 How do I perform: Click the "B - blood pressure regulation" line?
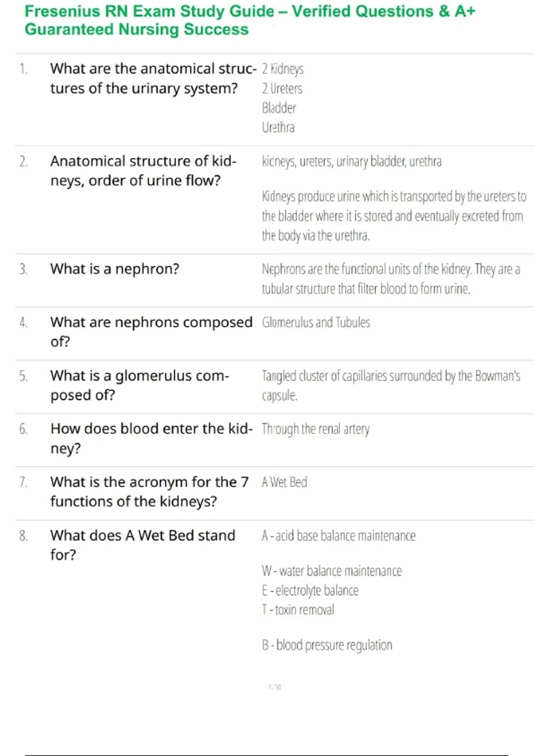(x=327, y=645)
